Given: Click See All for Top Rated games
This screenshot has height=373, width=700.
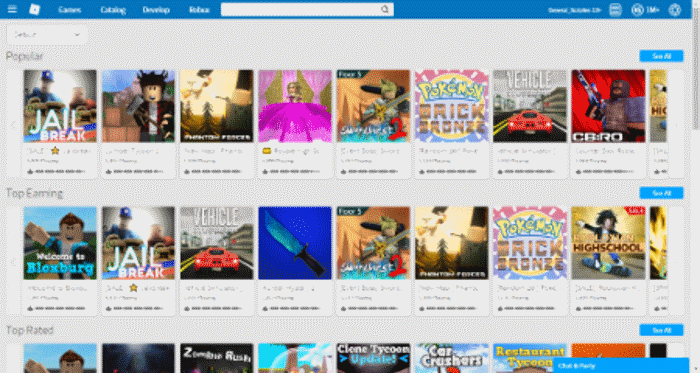Looking at the screenshot, I should pyautogui.click(x=661, y=330).
